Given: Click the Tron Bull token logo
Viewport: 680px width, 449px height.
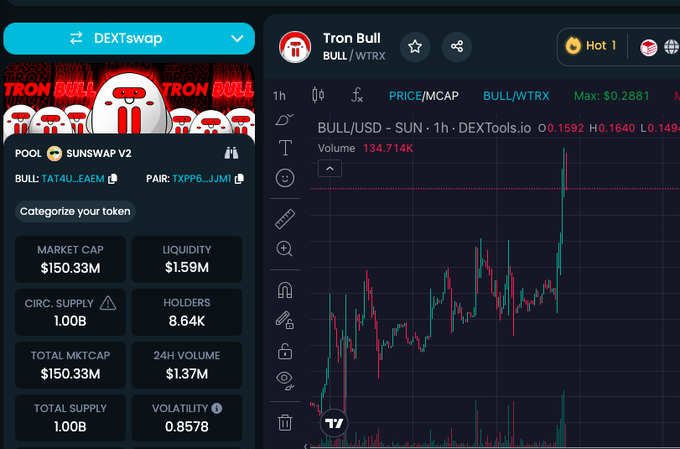Looking at the screenshot, I should (x=295, y=47).
